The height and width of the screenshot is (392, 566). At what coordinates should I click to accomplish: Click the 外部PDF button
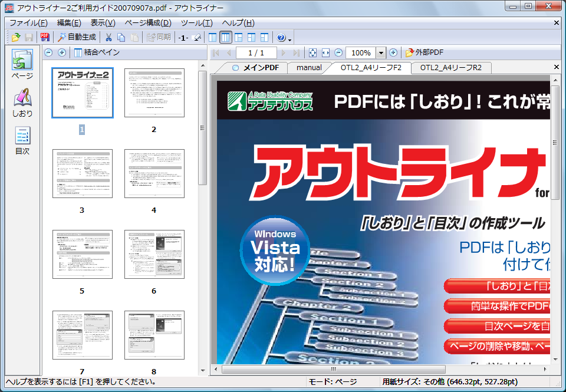(424, 52)
